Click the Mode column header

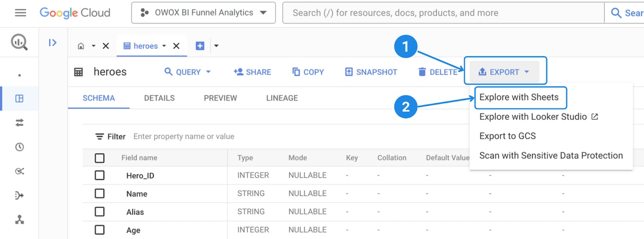click(297, 158)
